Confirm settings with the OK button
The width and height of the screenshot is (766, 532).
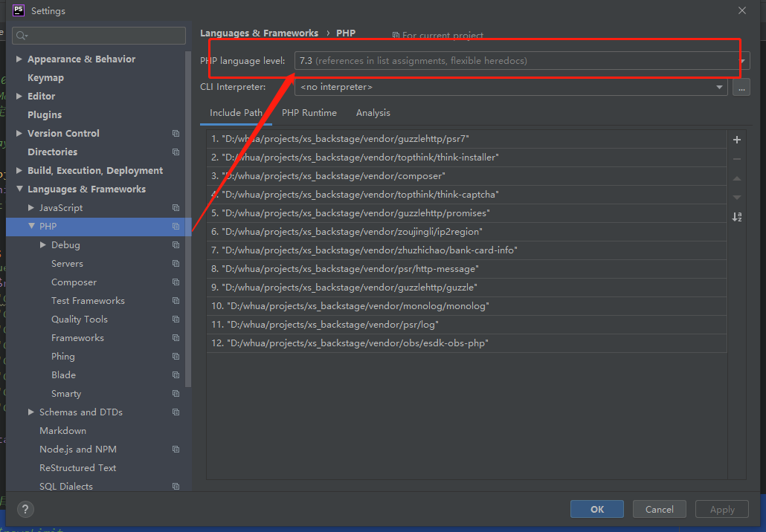click(596, 509)
